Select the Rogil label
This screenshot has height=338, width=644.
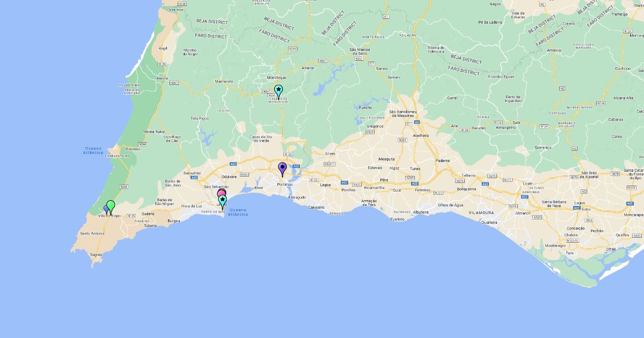(163, 48)
